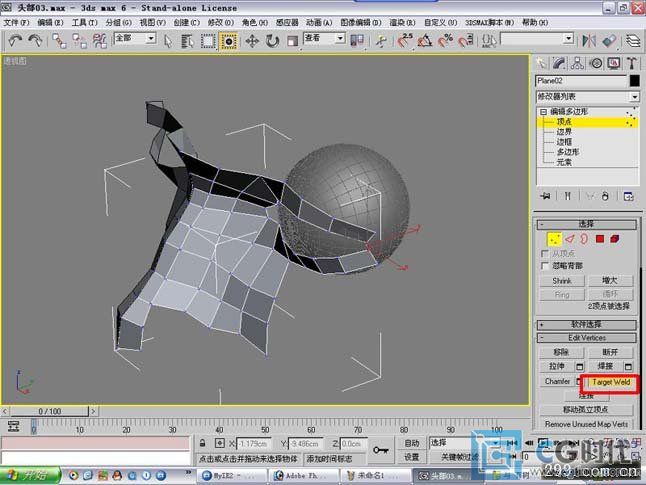Switch to the Modify command panel tab
Viewport: 646px width, 485px height.
pos(559,63)
